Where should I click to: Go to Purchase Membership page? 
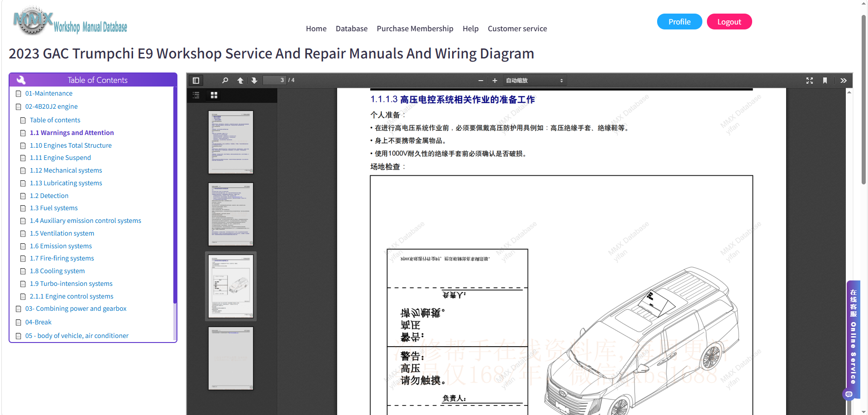(x=415, y=29)
